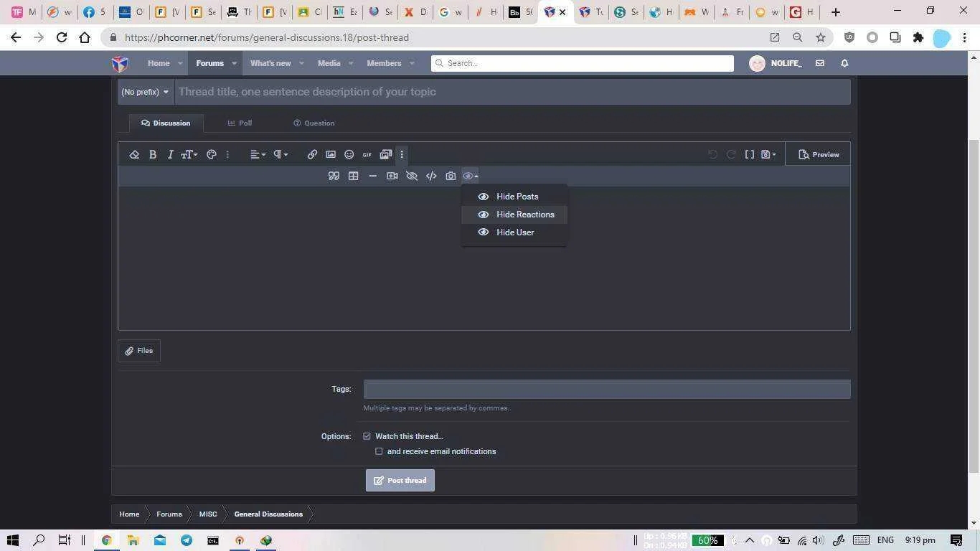Screen dimensions: 980x551
Task: Choose Hide User from the menu
Action: point(514,232)
